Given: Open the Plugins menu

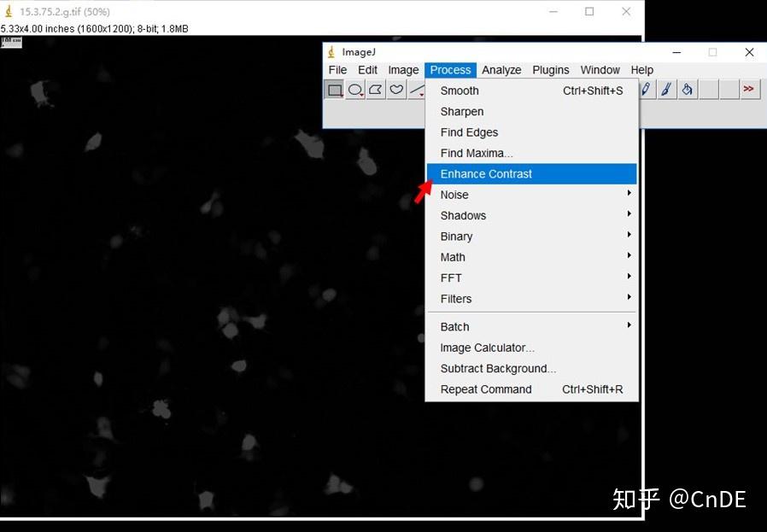Looking at the screenshot, I should (550, 69).
